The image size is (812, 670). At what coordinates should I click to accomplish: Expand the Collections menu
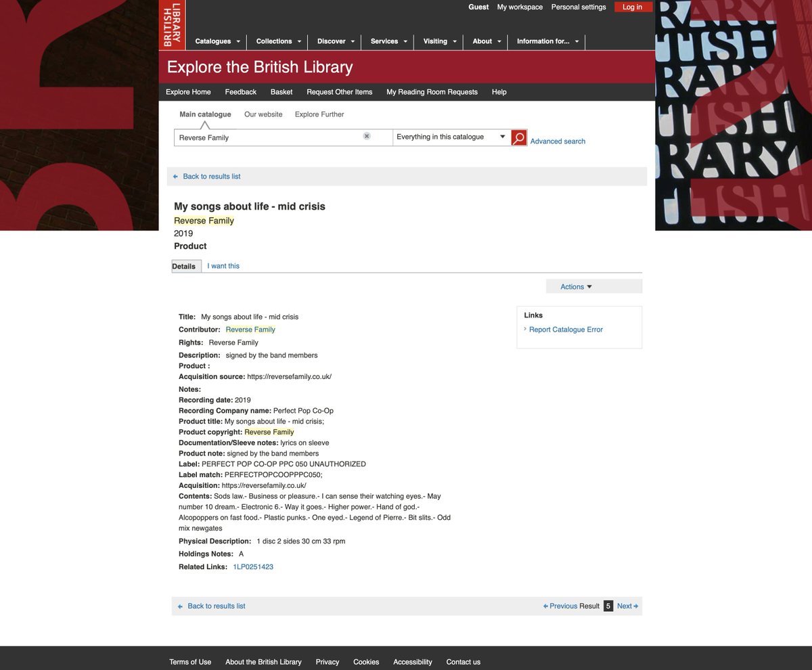[x=277, y=41]
